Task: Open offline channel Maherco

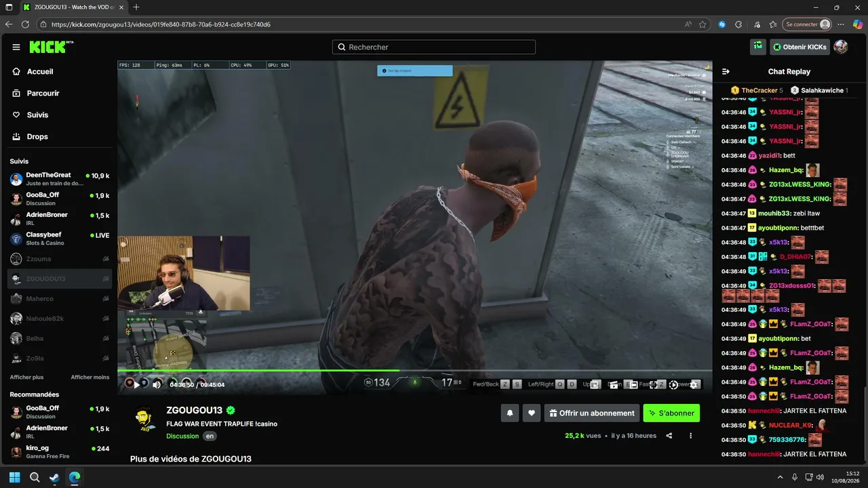Action: pyautogui.click(x=60, y=298)
